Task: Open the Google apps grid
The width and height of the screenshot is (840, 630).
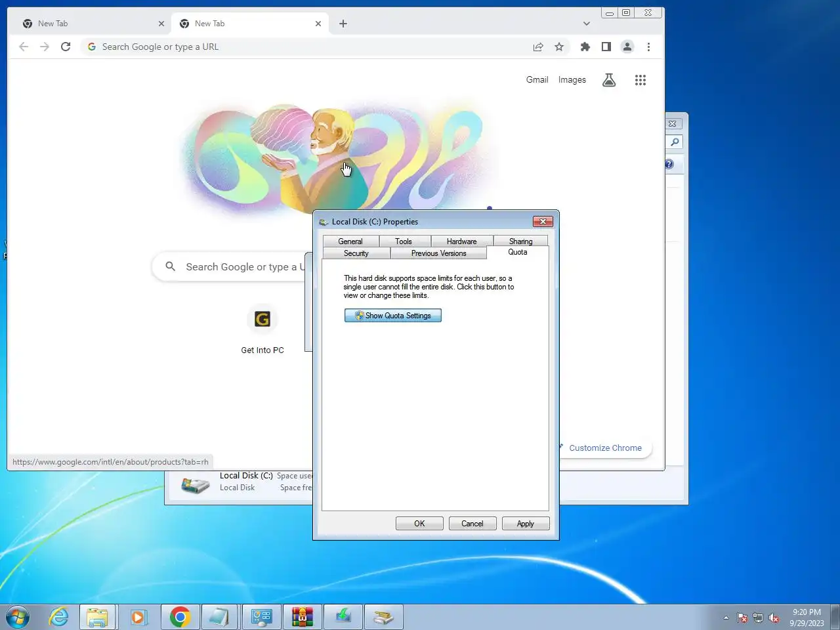Action: pos(640,80)
